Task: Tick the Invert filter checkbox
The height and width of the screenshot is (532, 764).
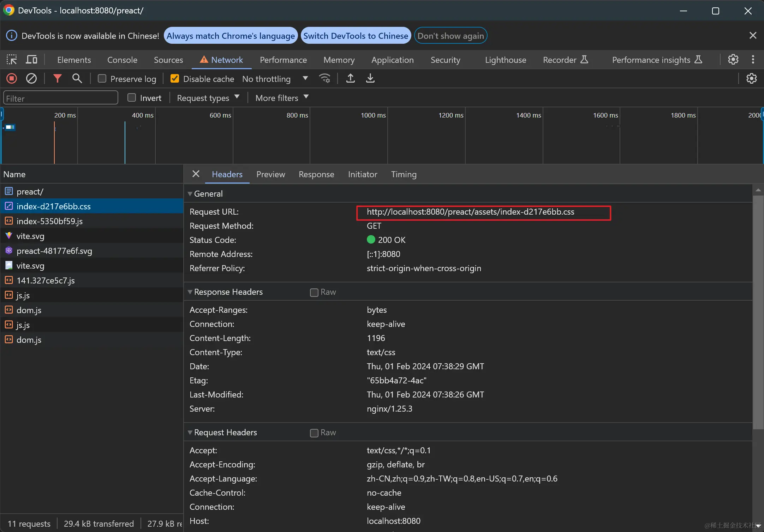Action: click(132, 97)
